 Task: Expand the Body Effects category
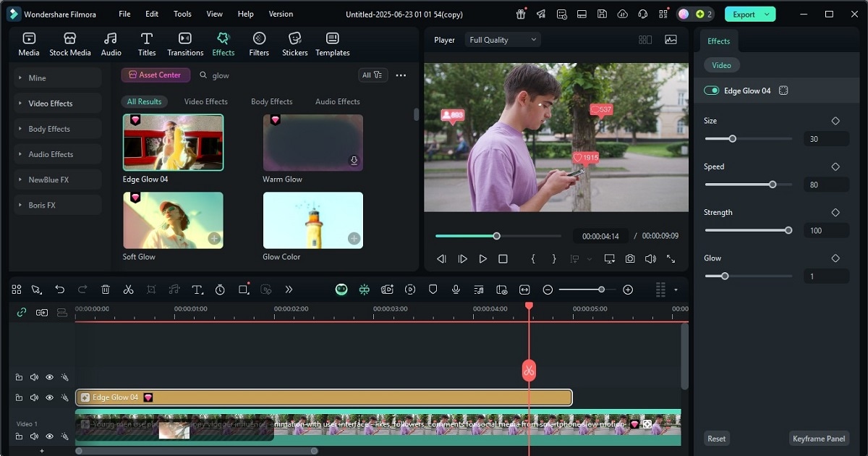pos(59,129)
